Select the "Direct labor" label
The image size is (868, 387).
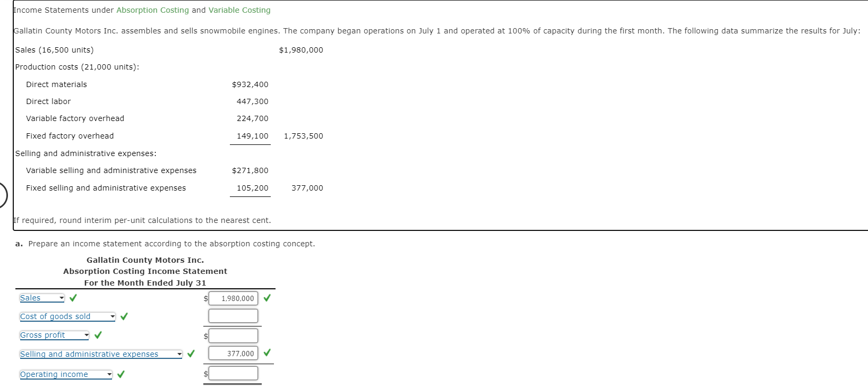click(48, 101)
